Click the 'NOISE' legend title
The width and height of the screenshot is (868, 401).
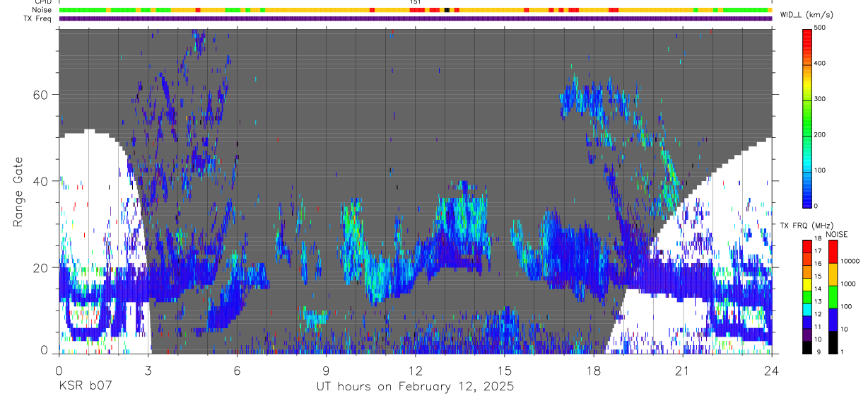[836, 235]
